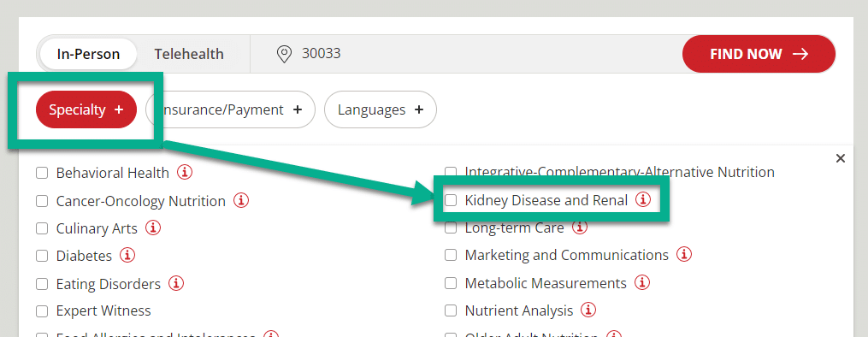Expand the Insurance/Payment filter
Screen dimensions: 868x337
point(230,109)
